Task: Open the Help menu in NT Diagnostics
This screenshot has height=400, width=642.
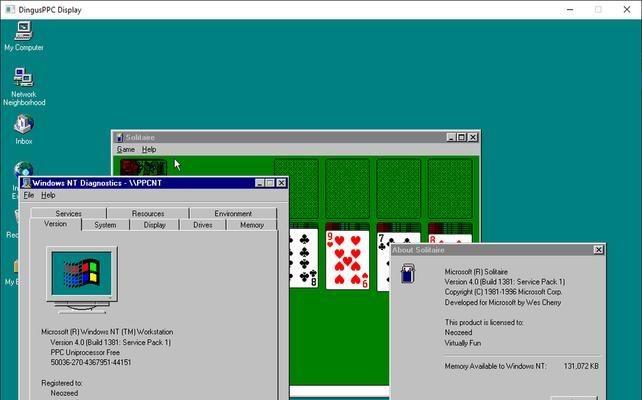Action: pyautogui.click(x=48, y=195)
